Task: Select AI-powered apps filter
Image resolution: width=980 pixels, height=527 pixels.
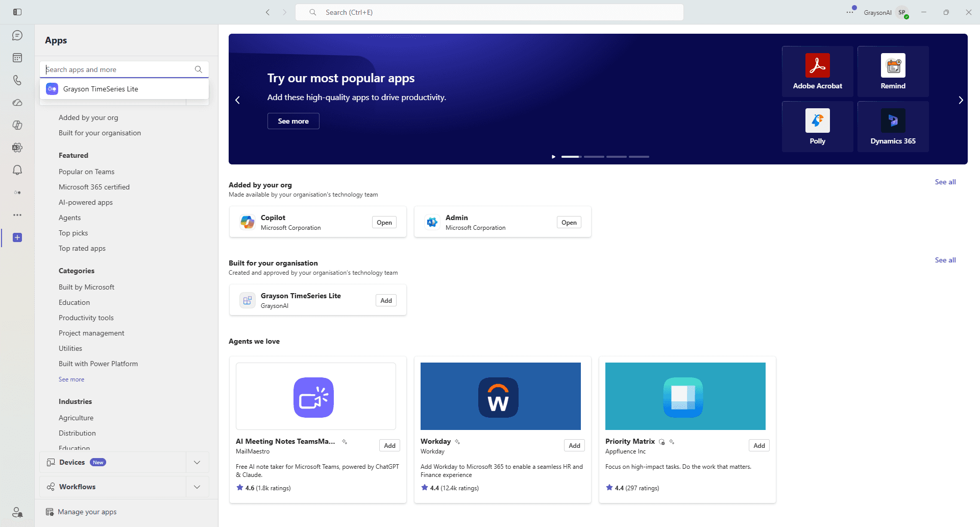Action: 86,202
